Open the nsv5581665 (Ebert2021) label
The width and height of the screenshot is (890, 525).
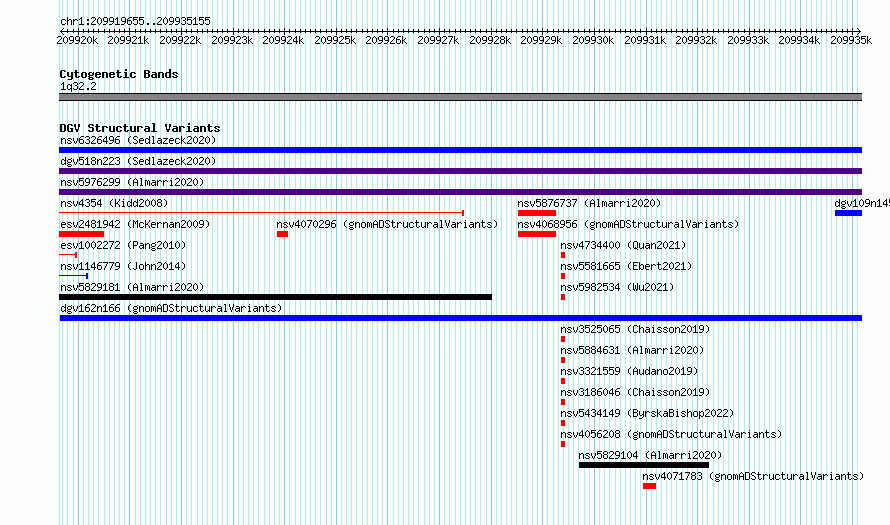click(626, 266)
